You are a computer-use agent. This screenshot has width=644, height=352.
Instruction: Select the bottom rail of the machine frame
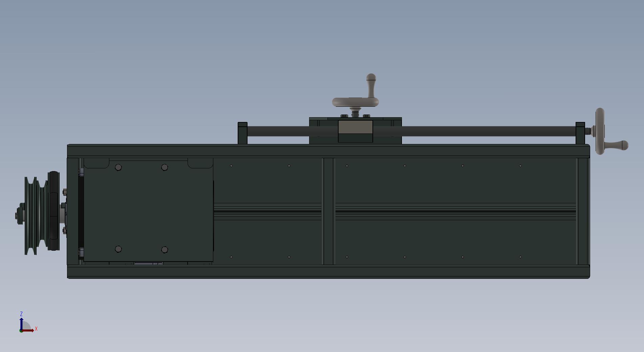(x=328, y=272)
